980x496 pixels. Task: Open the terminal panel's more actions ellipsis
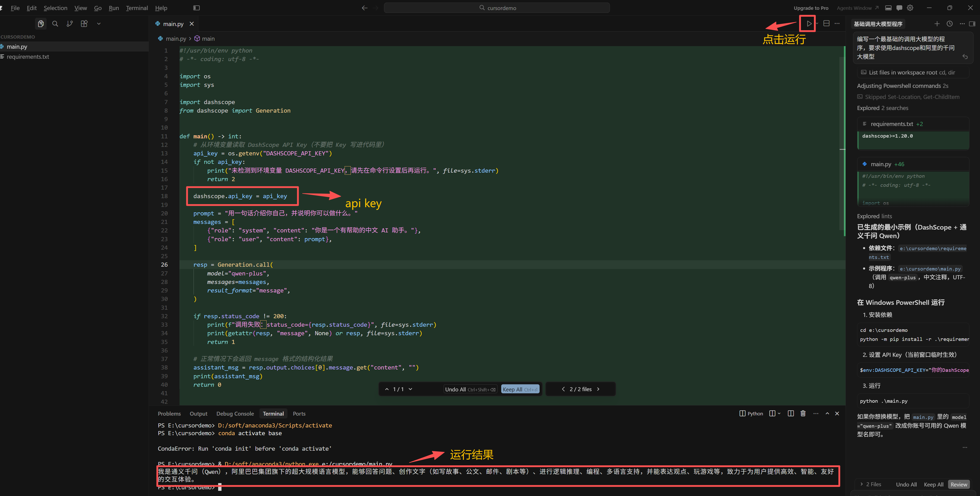tap(816, 413)
